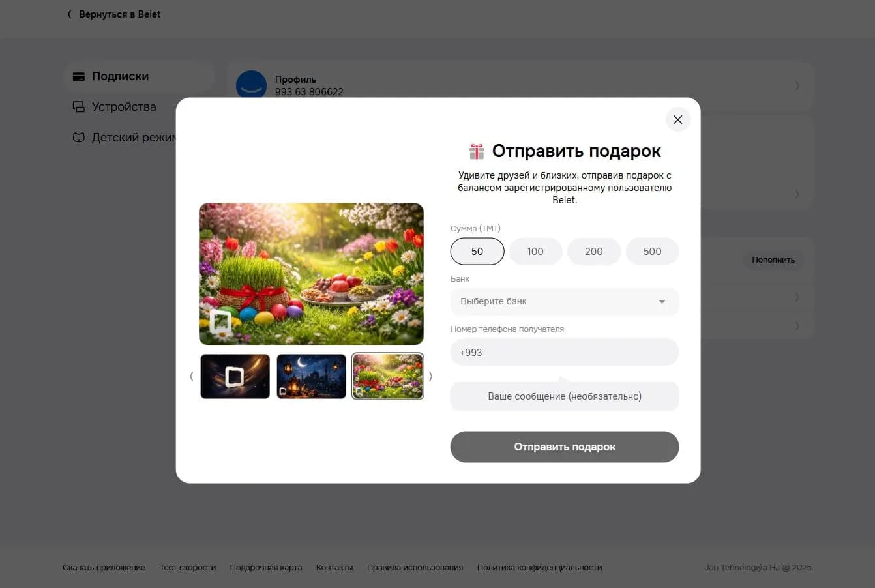Open the "Выберите банк" dropdown

pos(554,302)
